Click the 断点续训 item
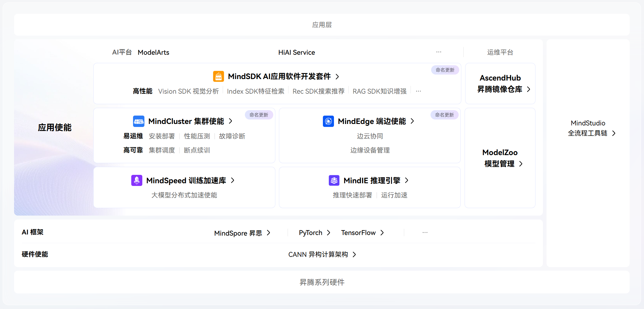This screenshot has height=309, width=644. (x=197, y=150)
